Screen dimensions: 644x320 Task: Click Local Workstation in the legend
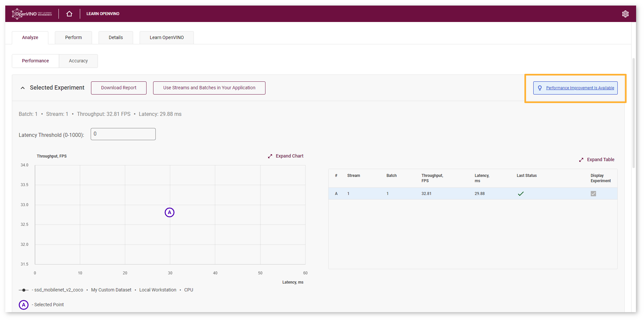point(158,290)
